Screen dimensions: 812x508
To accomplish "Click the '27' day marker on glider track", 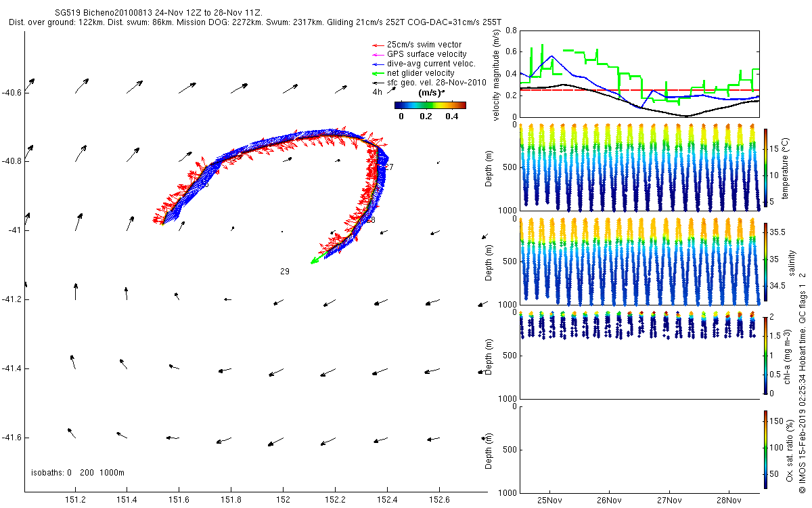I will point(389,167).
